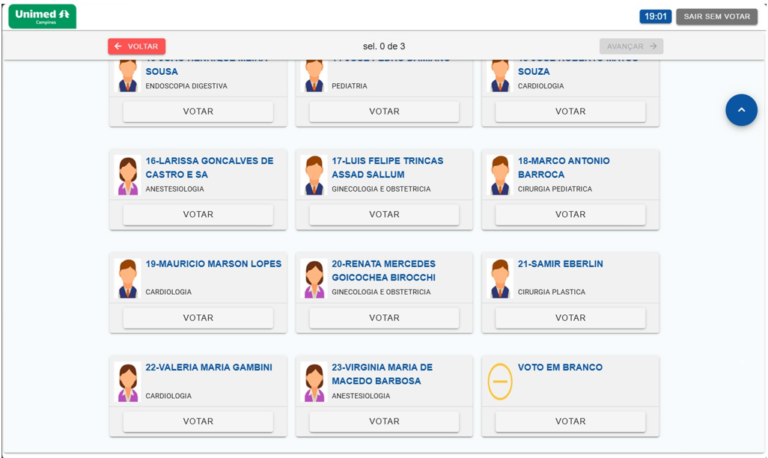Vote for candidate 19 Mauricio Marson Lopes

tap(198, 318)
